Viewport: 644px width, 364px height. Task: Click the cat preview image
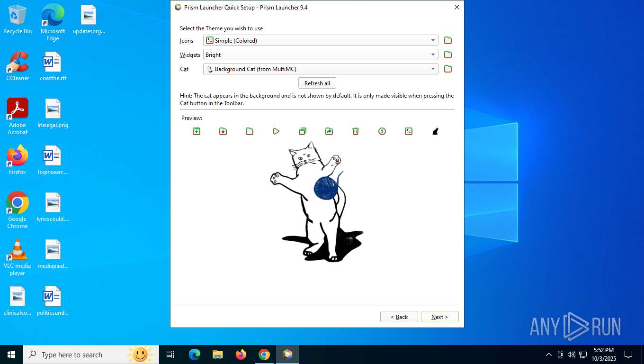click(317, 201)
